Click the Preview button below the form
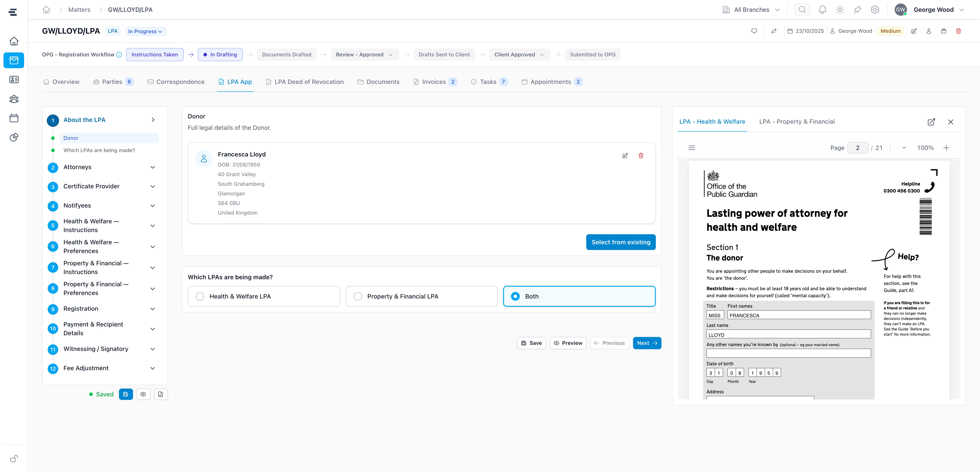Image resolution: width=980 pixels, height=472 pixels. click(568, 343)
